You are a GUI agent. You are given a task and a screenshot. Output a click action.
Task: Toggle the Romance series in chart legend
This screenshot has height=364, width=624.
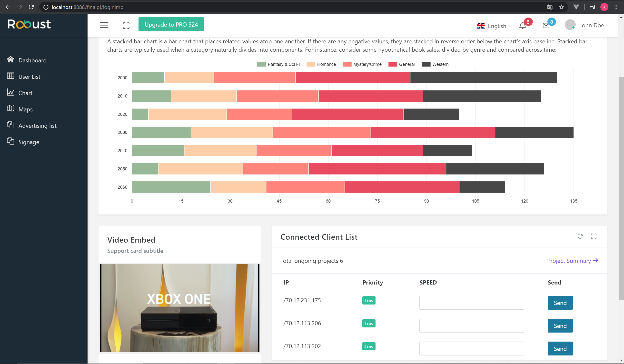coord(321,64)
